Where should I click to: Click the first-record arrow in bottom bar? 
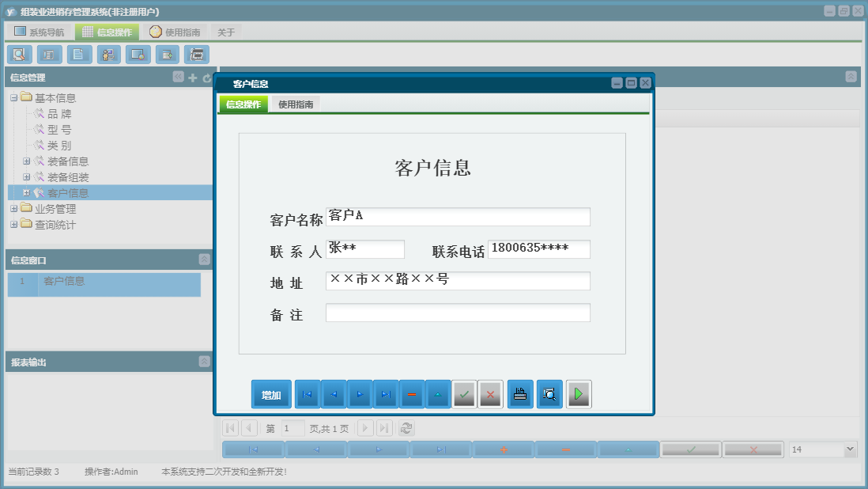point(254,449)
